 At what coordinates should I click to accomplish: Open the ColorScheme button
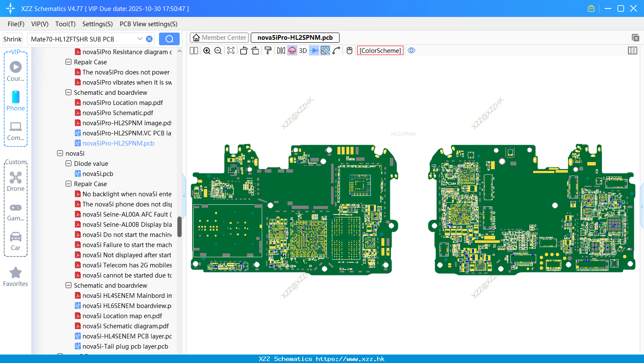[x=380, y=51]
